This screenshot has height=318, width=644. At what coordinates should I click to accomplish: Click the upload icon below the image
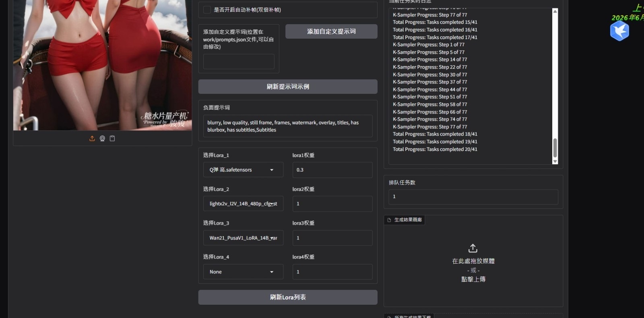click(x=92, y=138)
